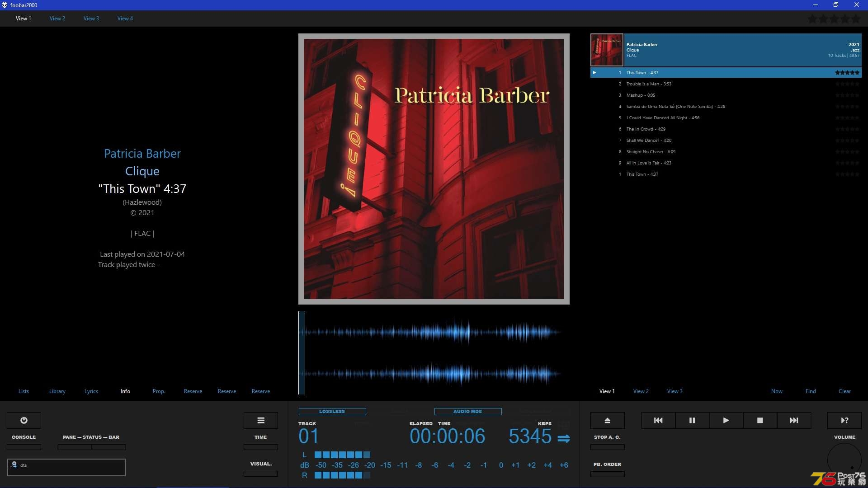Image resolution: width=868 pixels, height=488 pixels.
Task: Open the Lists panel tab
Action: point(24,391)
